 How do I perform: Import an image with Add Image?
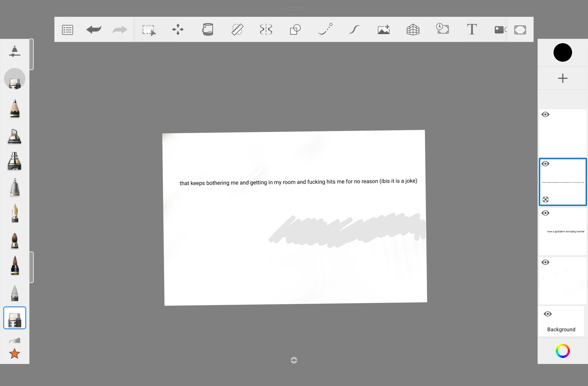click(x=384, y=29)
